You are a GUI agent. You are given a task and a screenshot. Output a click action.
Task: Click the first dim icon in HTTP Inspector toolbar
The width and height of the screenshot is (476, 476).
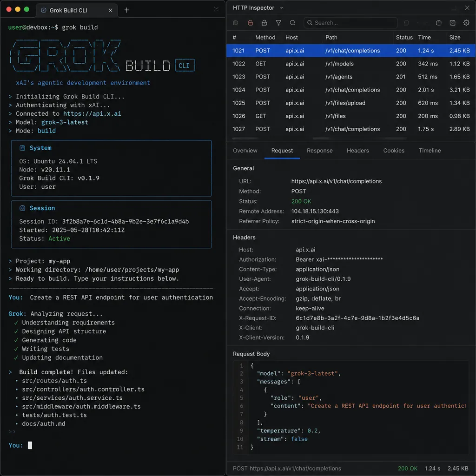[x=236, y=23]
